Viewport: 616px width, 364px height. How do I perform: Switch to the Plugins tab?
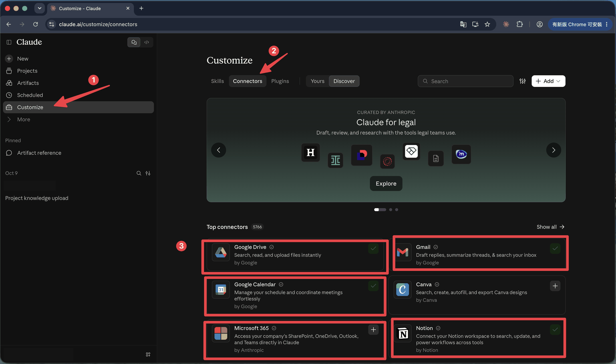280,81
